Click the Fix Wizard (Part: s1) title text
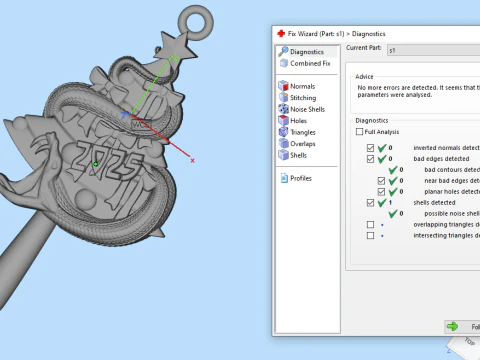 [336, 34]
